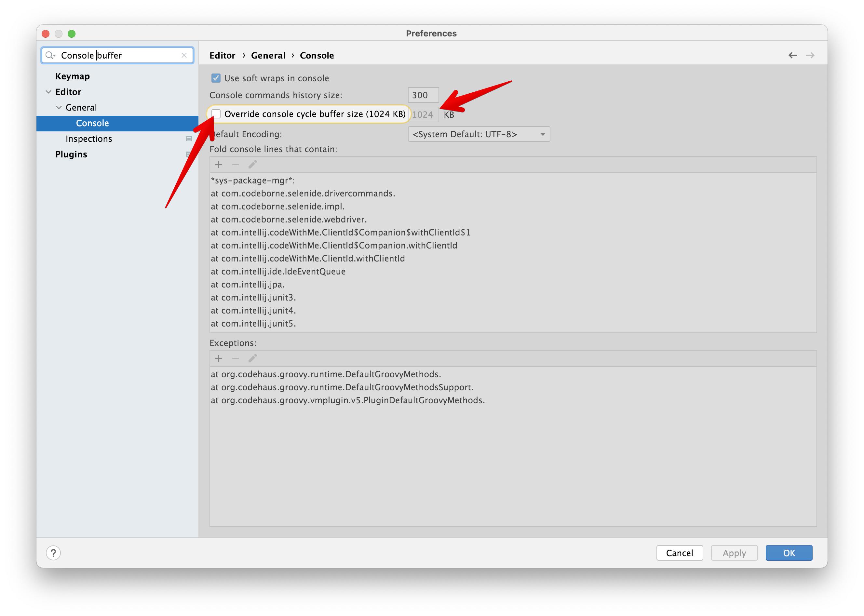Viewport: 864px width, 616px height.
Task: Select DefaultGroovyMethods. exception entry
Action: pos(326,374)
